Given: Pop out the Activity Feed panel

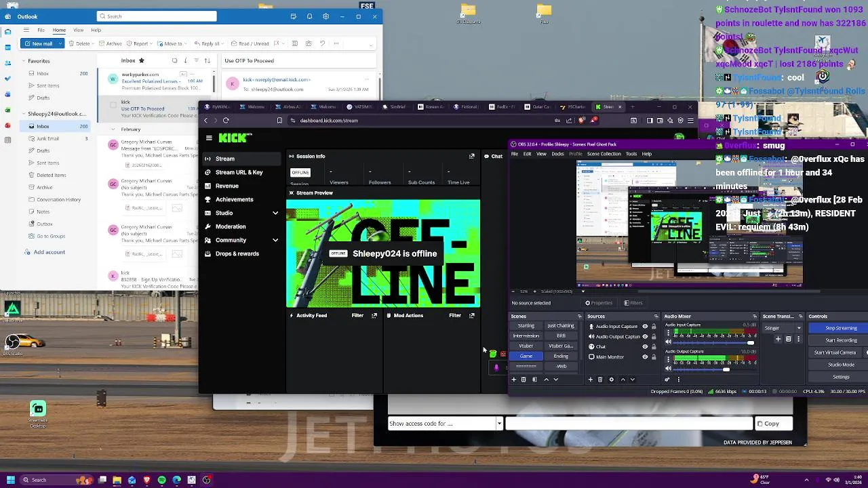Looking at the screenshot, I should point(374,315).
